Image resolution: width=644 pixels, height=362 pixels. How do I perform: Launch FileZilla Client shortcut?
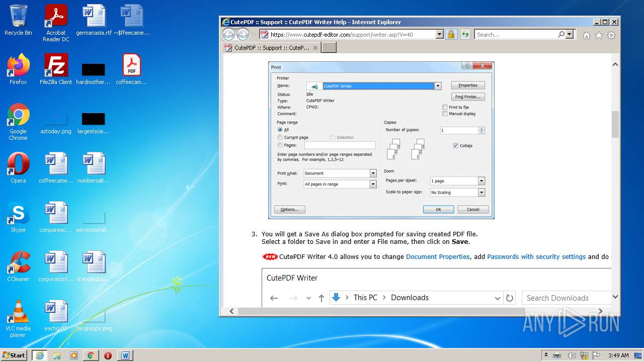pos(56,69)
